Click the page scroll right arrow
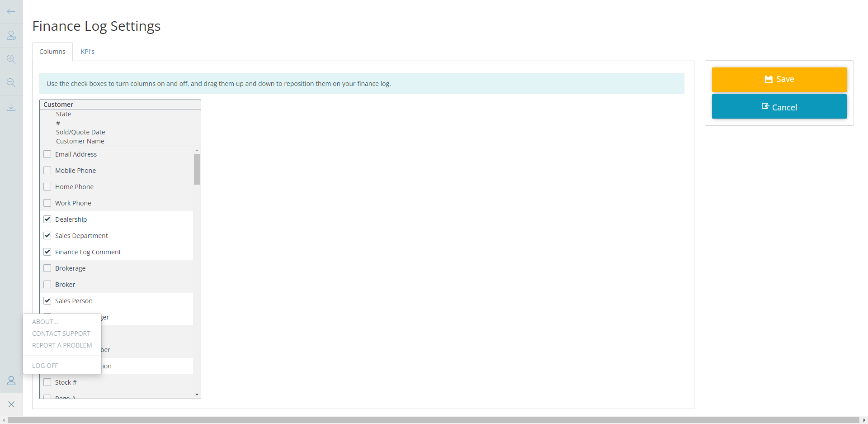 tap(864, 420)
